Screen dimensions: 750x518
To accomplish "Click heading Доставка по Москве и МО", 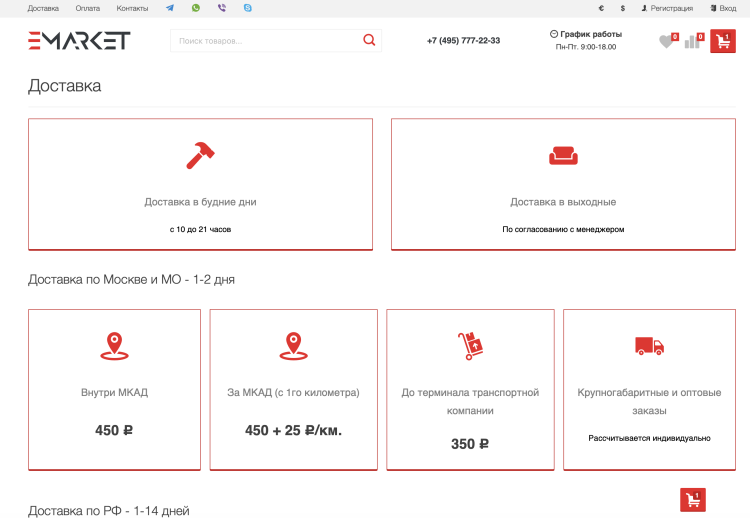I will [132, 279].
